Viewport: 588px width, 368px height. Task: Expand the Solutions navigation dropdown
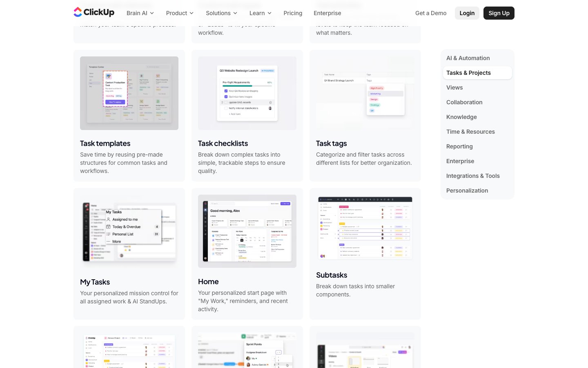point(221,13)
